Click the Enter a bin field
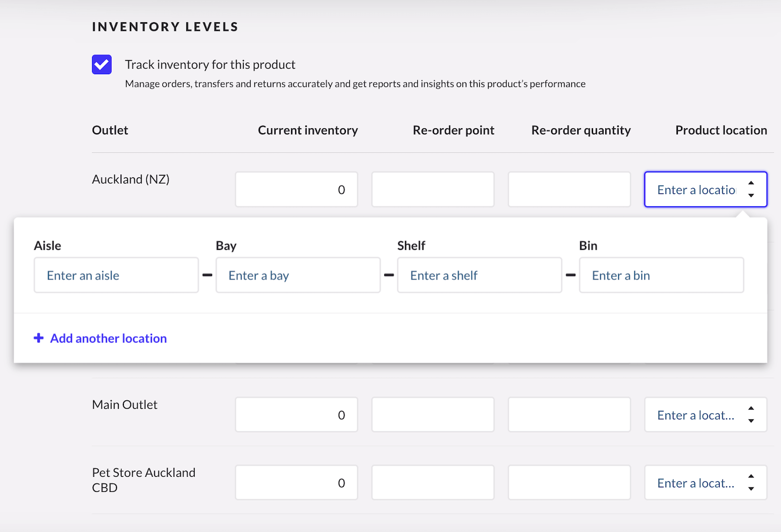Viewport: 781px width, 532px height. 661,275
